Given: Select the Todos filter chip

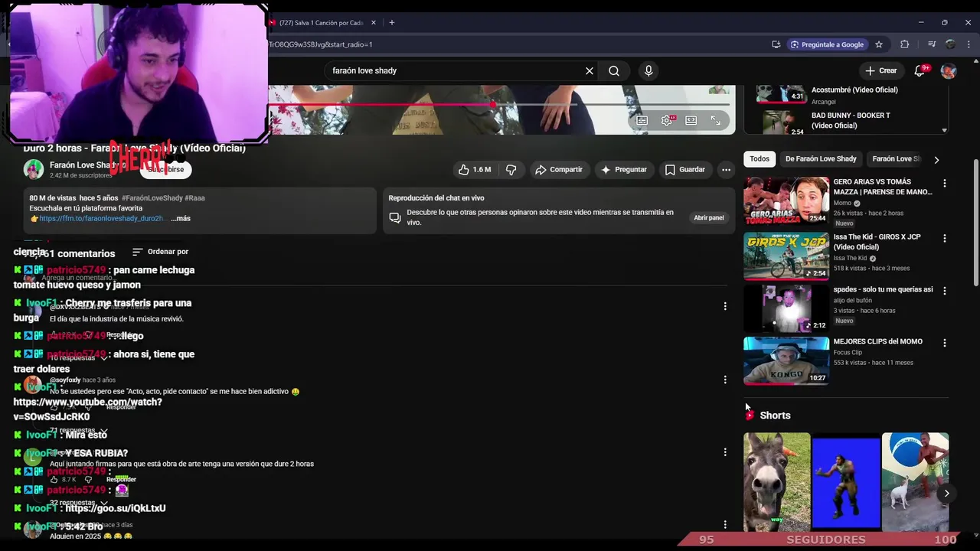Looking at the screenshot, I should pos(759,159).
